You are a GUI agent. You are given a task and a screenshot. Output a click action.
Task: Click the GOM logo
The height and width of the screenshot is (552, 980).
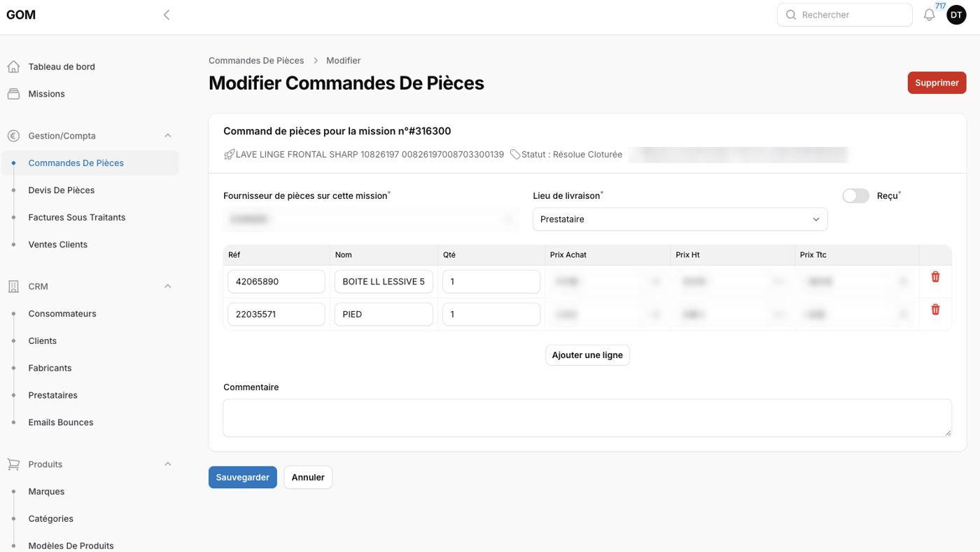[x=21, y=15]
